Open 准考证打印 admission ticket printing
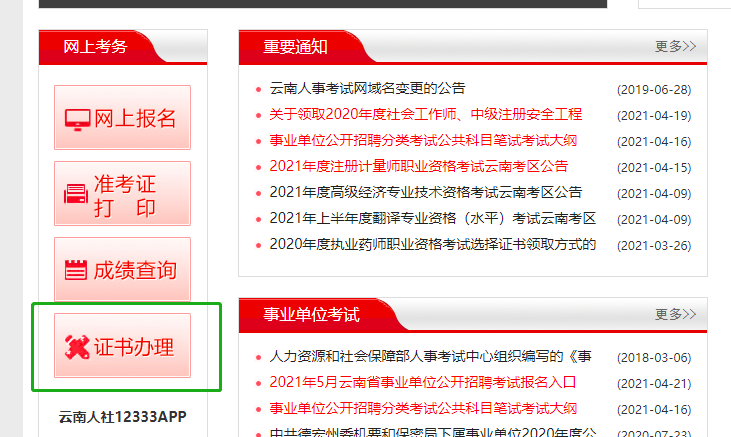 click(124, 195)
